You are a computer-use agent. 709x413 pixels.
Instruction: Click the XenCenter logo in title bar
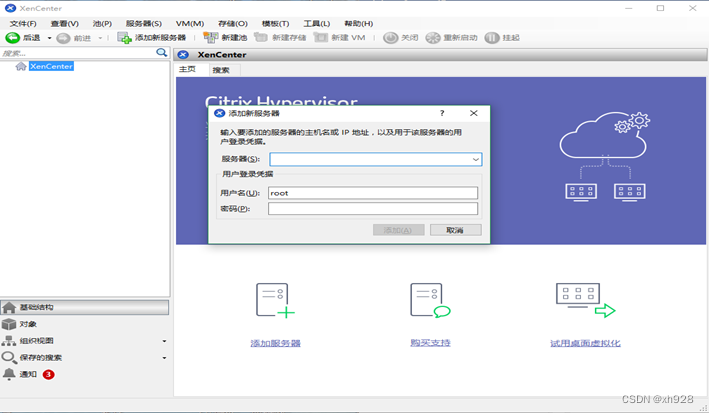(10, 8)
